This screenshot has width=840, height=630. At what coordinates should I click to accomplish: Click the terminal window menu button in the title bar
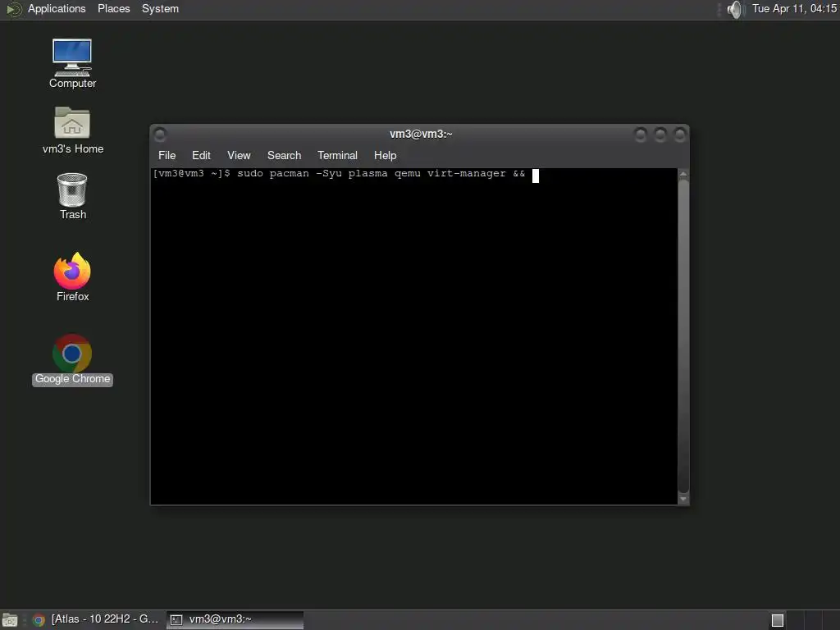pyautogui.click(x=160, y=135)
